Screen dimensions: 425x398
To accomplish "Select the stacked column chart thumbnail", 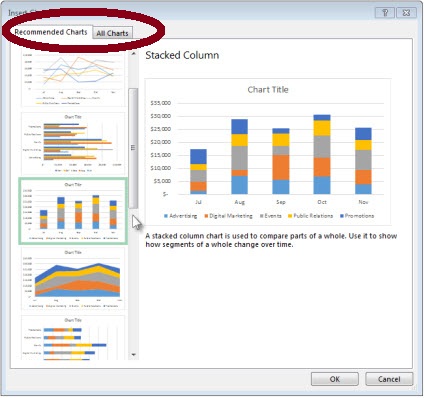I will tap(73, 211).
